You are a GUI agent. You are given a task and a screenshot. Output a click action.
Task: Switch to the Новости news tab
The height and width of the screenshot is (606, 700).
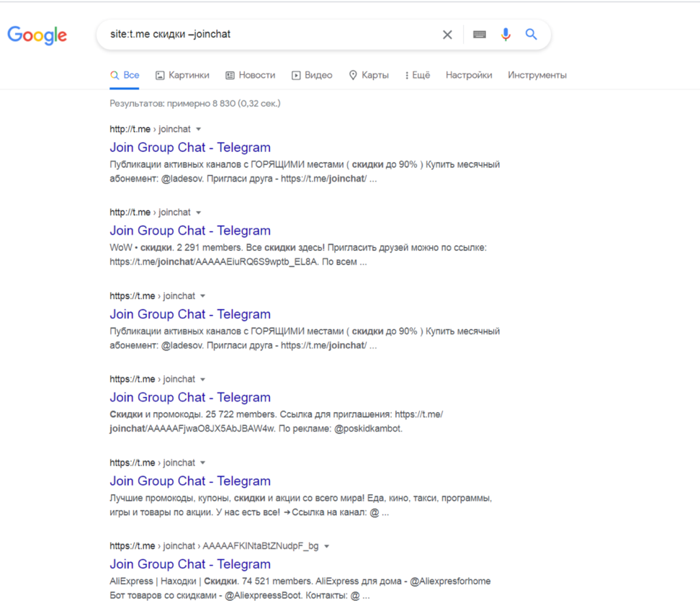coord(250,75)
